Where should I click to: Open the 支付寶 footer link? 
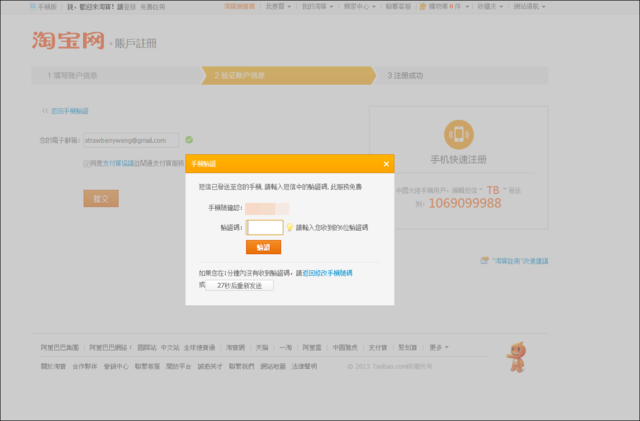pyautogui.click(x=378, y=347)
